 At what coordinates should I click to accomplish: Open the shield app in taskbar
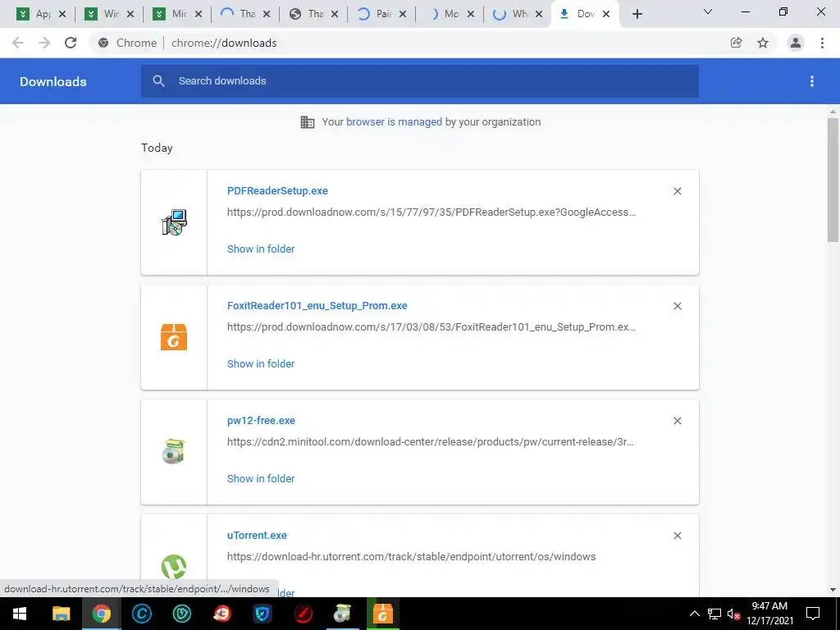262,614
